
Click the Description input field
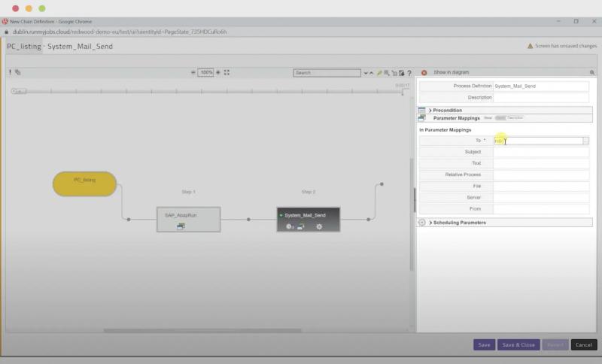[541, 98]
